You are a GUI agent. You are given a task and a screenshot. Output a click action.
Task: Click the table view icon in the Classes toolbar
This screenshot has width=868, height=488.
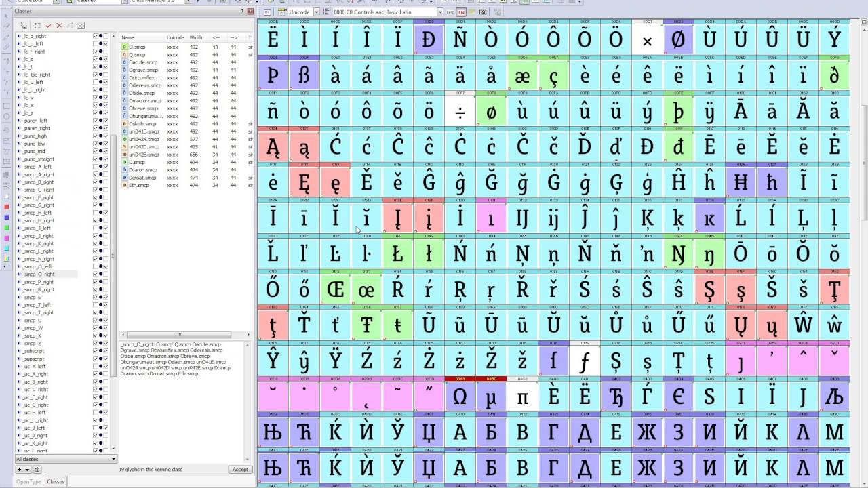point(81,26)
